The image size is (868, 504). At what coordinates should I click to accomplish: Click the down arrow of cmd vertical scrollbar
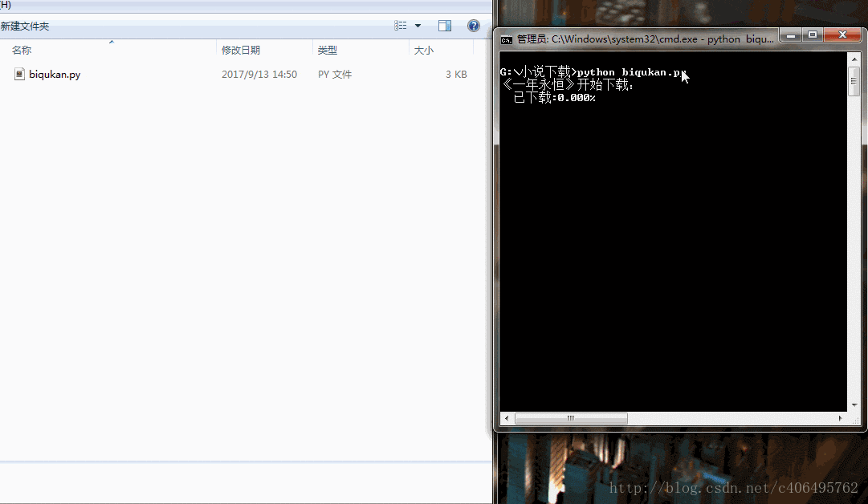(x=854, y=404)
